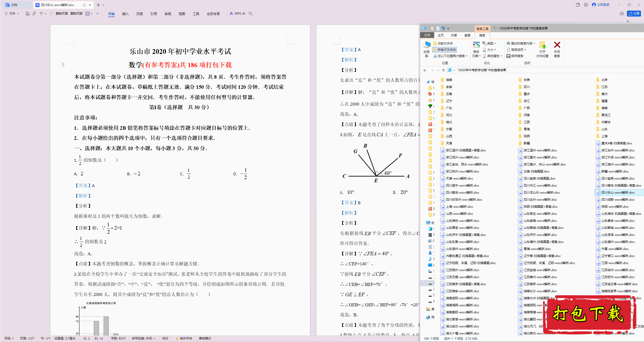Switch to the 插入 tab in WPS

[125, 14]
